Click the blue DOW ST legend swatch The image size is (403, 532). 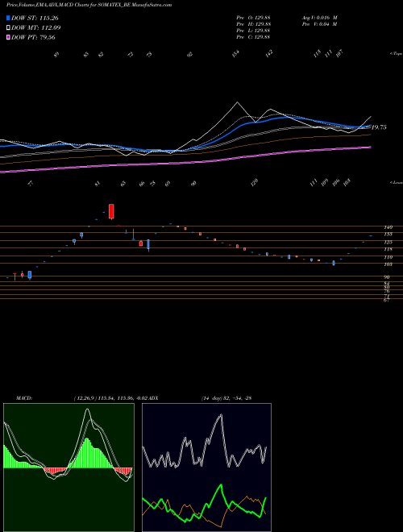9,18
